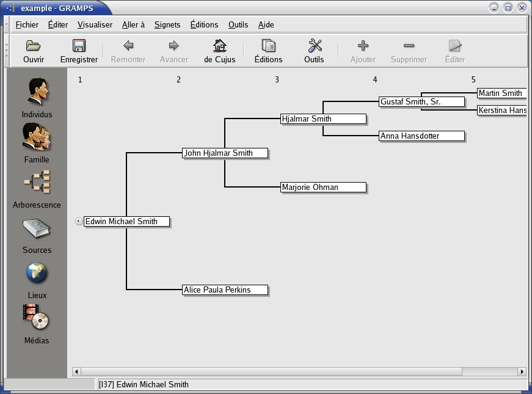Viewport: 532px width, 394px height.
Task: Expand children arrow beside Edwin Michael Smith
Action: [x=78, y=221]
